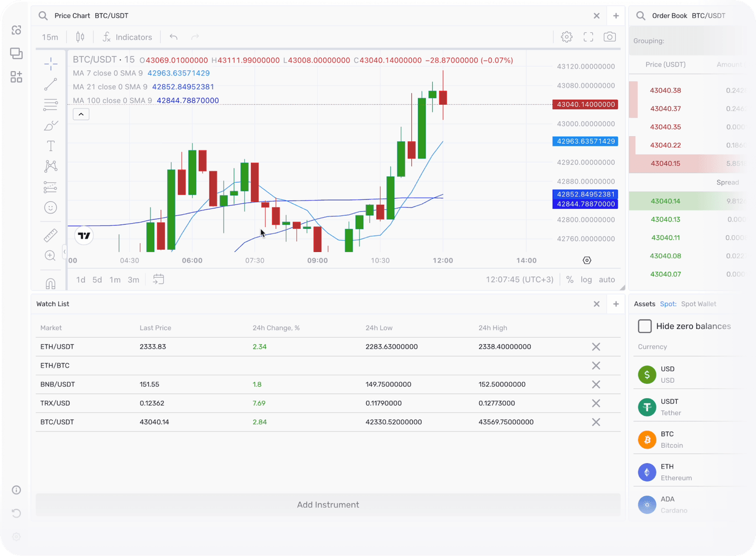Select the USDT Tether asset row
This screenshot has height=556, width=756.
[x=689, y=407]
